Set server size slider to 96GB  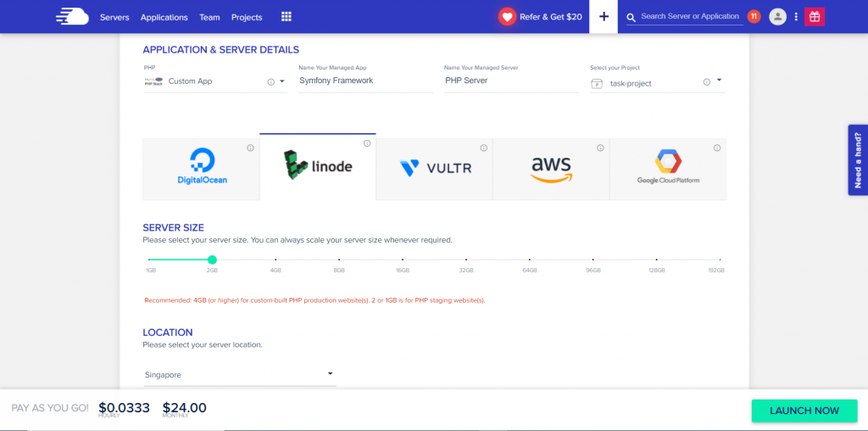[593, 260]
